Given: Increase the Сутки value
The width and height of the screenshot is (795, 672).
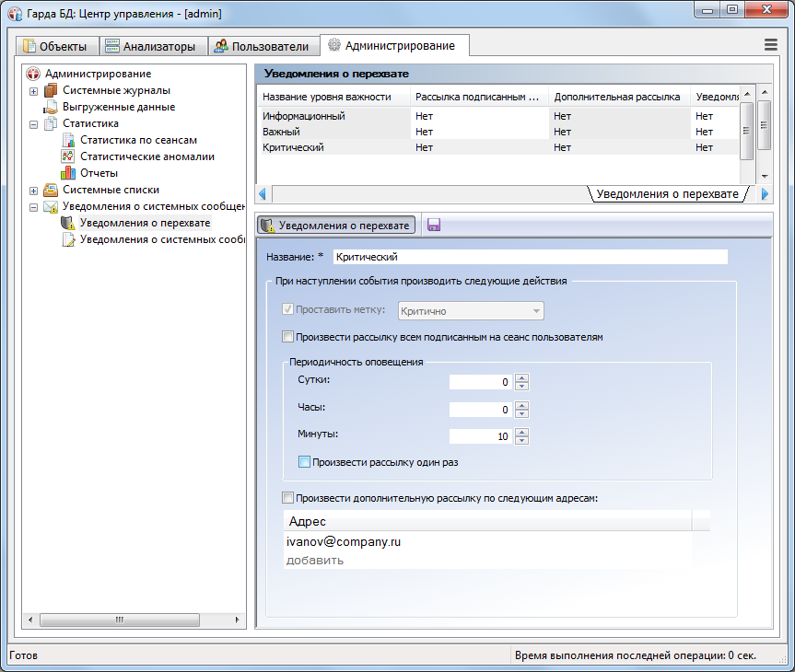Looking at the screenshot, I should (x=521, y=378).
